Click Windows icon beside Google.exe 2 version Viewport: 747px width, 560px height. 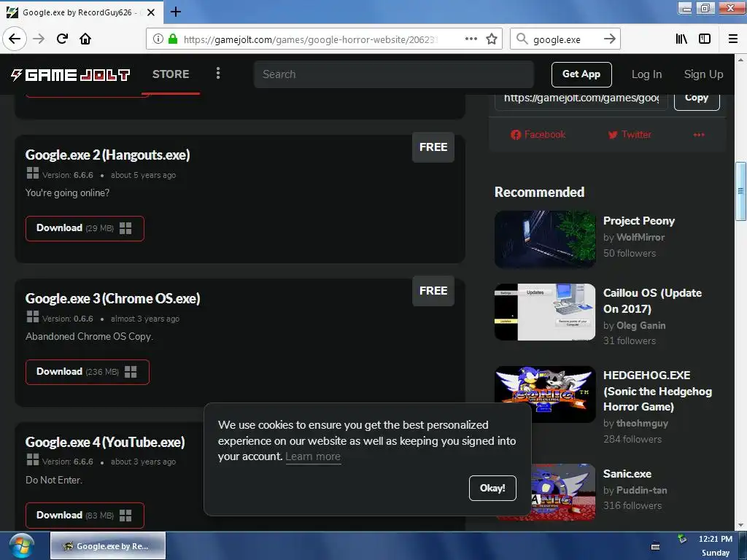click(32, 174)
